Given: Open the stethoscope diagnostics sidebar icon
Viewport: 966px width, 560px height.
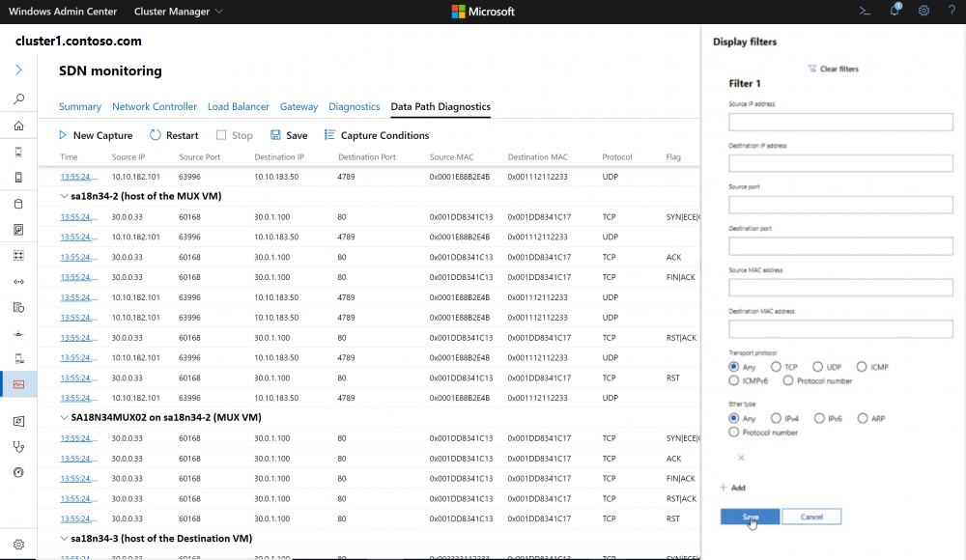Looking at the screenshot, I should 18,447.
